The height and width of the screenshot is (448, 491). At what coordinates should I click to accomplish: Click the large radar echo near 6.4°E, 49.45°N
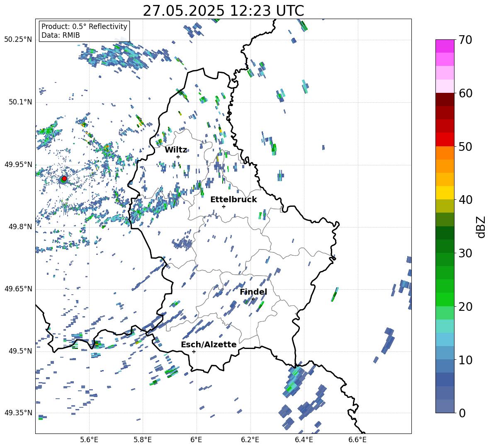click(x=294, y=380)
